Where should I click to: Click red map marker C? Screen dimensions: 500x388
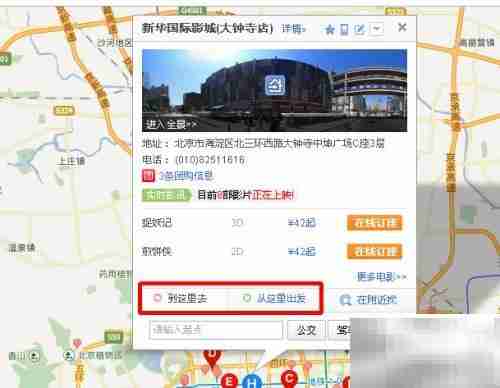[289, 378]
